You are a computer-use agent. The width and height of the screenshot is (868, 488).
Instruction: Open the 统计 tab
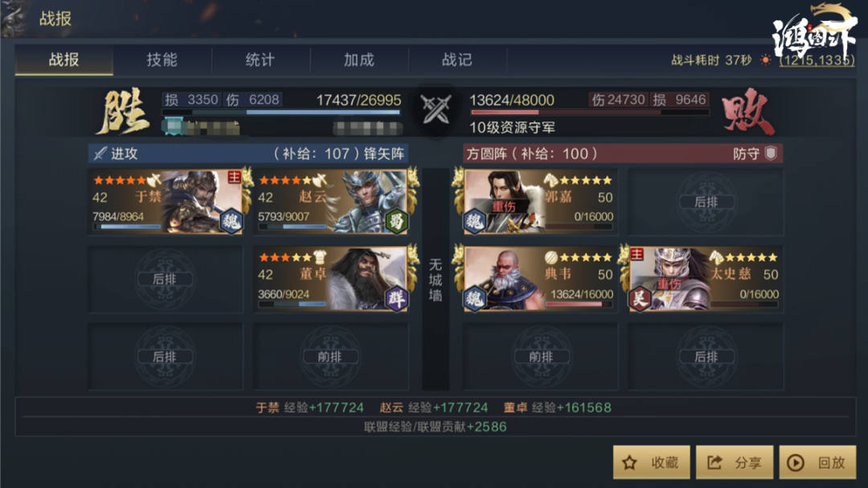point(260,59)
